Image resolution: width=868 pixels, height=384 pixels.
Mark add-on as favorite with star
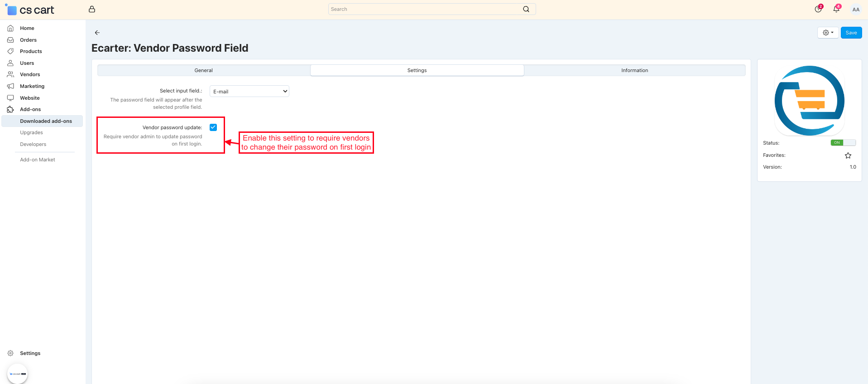[848, 156]
